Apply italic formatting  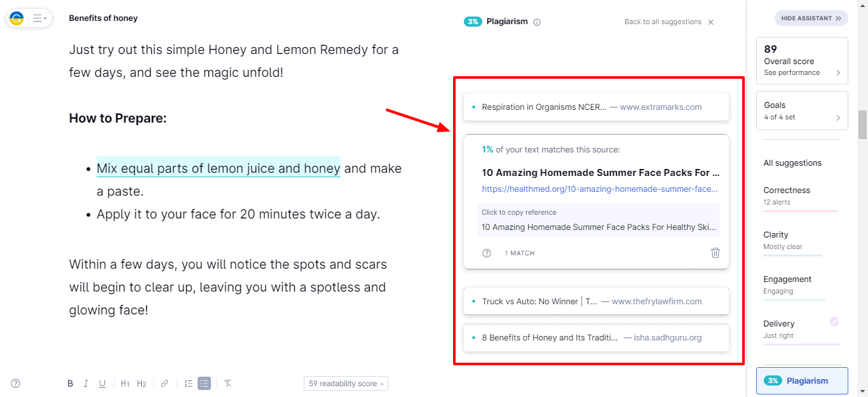(86, 384)
